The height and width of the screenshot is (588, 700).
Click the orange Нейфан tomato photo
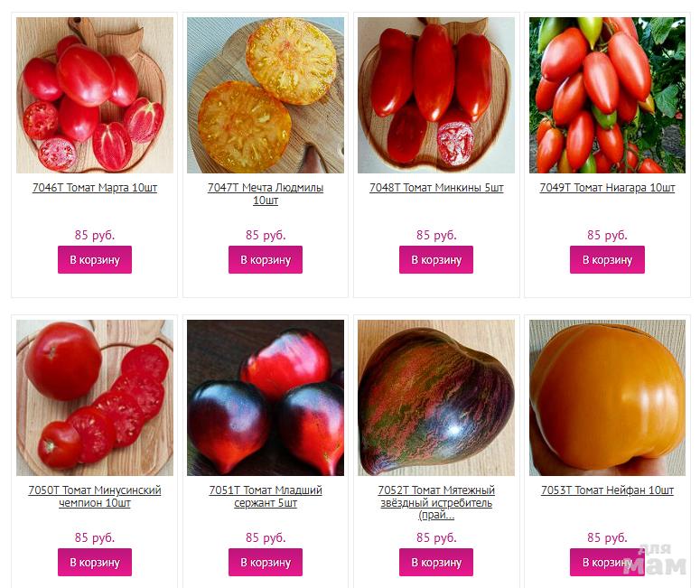click(x=607, y=397)
